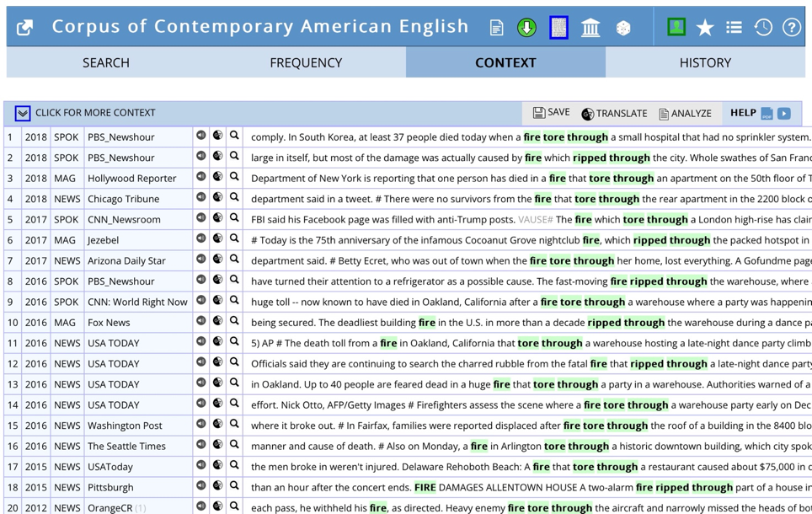
Task: Click the SAVE button
Action: pyautogui.click(x=552, y=112)
